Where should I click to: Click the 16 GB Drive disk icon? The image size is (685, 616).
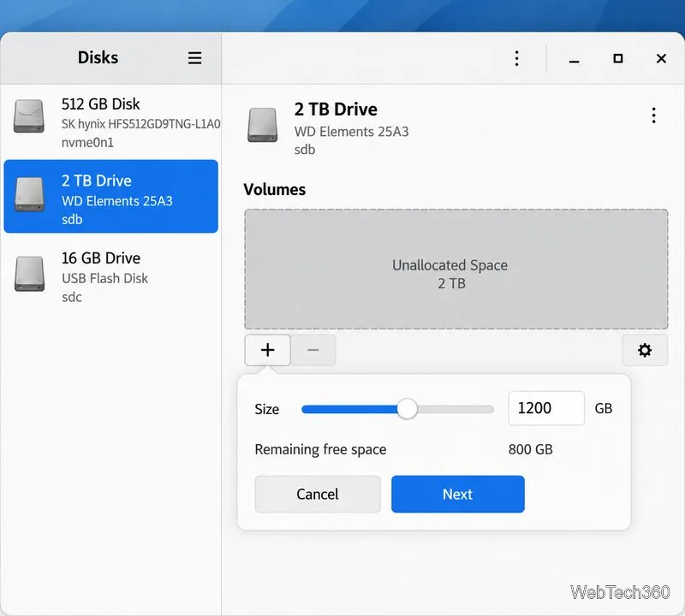tap(29, 274)
